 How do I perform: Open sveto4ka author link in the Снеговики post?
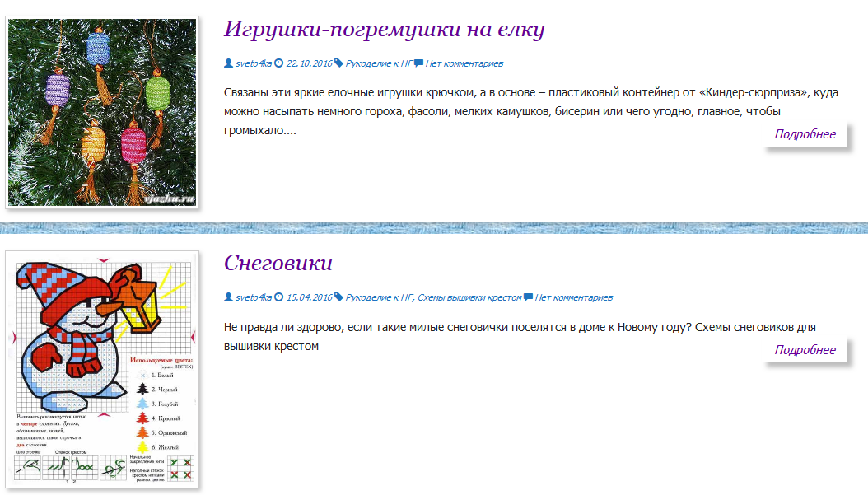click(254, 297)
